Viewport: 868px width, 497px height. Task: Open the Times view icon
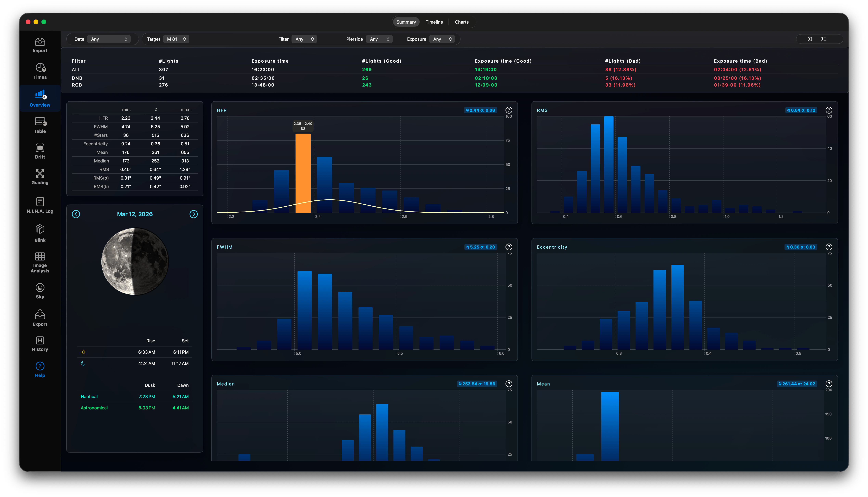tap(40, 71)
